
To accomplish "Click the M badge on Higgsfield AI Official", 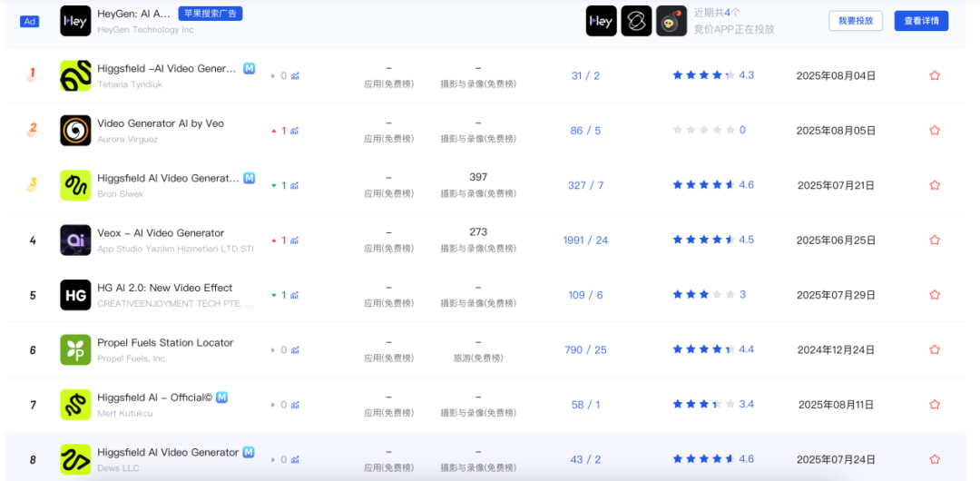I will [221, 397].
